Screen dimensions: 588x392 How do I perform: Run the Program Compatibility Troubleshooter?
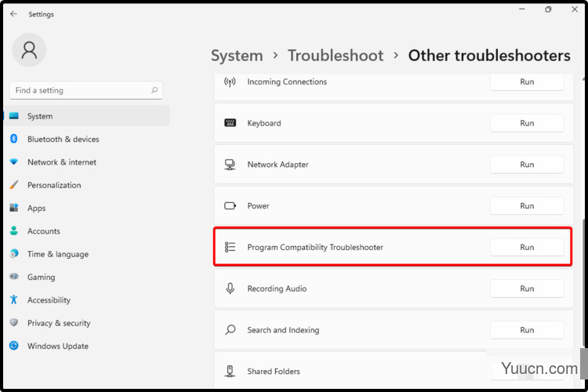point(527,247)
